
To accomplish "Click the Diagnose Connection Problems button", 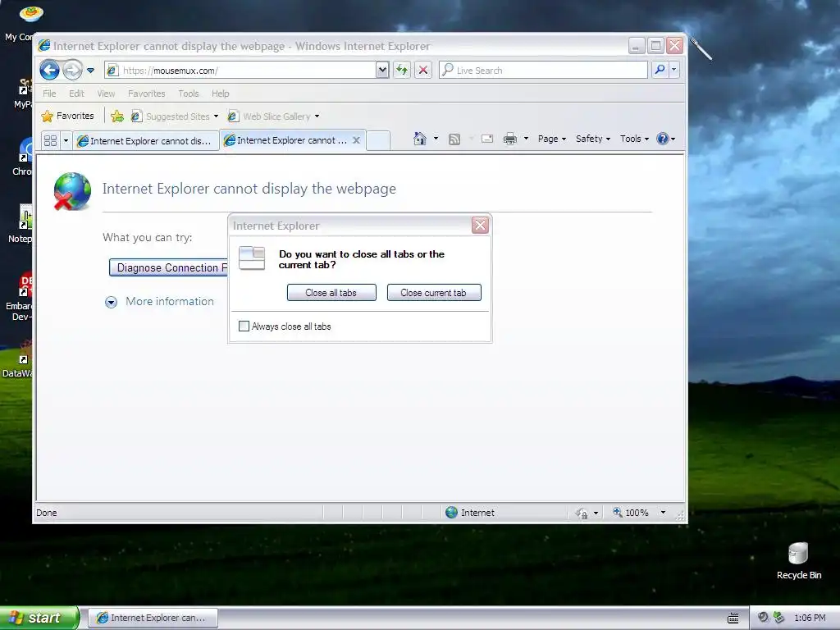I will (168, 267).
